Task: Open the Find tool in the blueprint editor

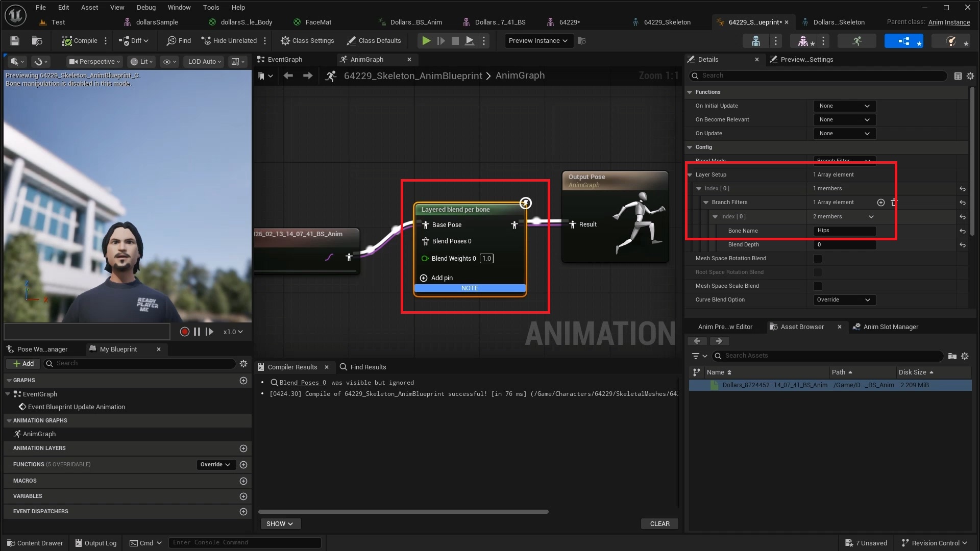Action: (x=178, y=41)
